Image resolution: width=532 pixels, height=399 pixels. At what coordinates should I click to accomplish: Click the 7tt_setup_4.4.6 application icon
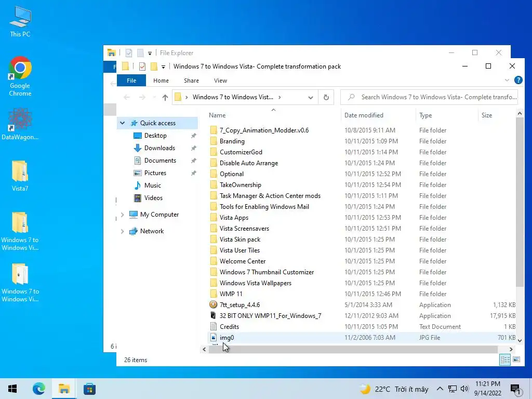point(213,304)
